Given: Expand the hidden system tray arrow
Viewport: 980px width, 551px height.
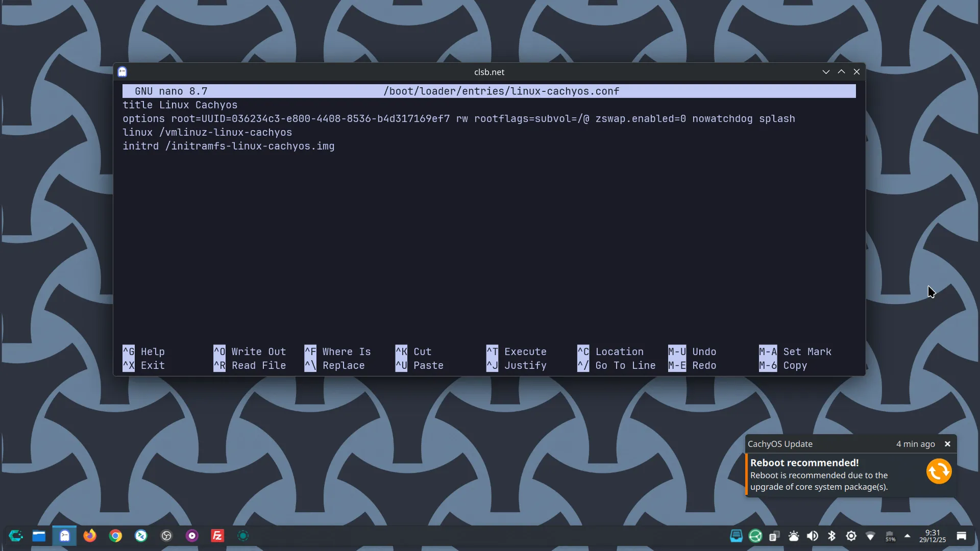Looking at the screenshot, I should (x=907, y=536).
